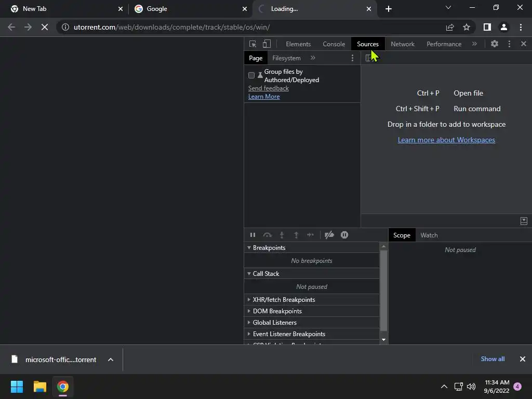Screen dimensions: 532x399
Task: Open the Learn More link
Action: point(264,97)
